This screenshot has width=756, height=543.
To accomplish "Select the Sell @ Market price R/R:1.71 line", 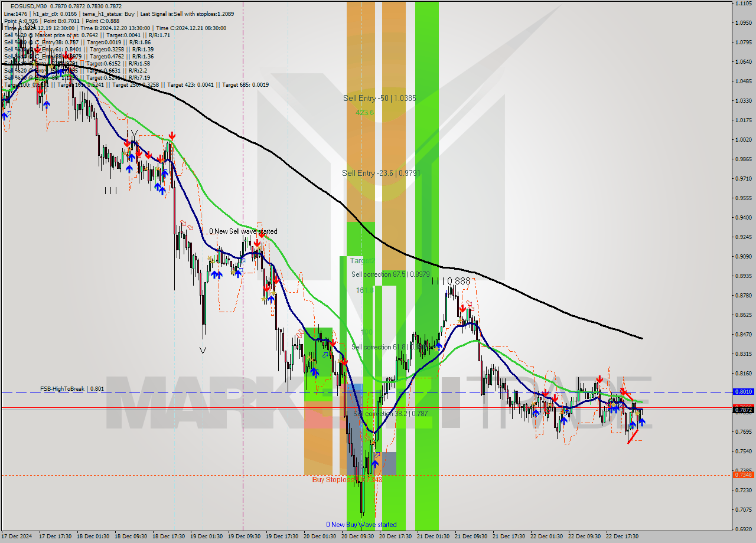I will point(87,35).
